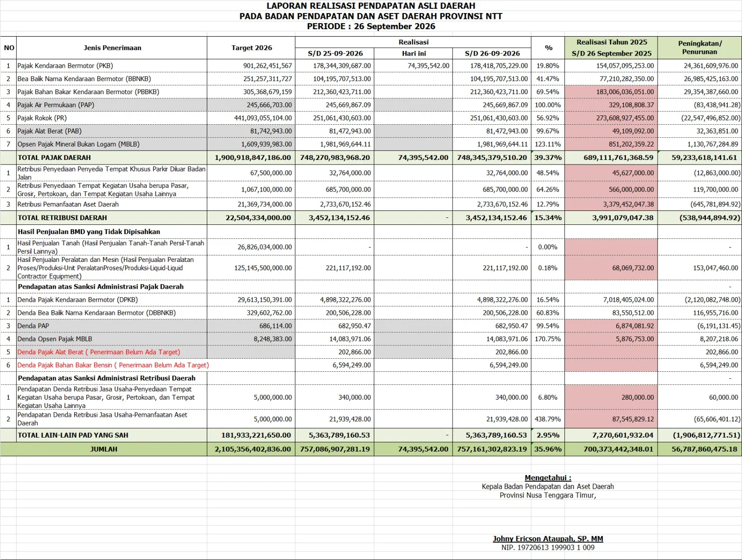This screenshot has width=742, height=560.
Task: Click the "TOTAL PAJAK DAERAH" row label
Action: (x=54, y=158)
